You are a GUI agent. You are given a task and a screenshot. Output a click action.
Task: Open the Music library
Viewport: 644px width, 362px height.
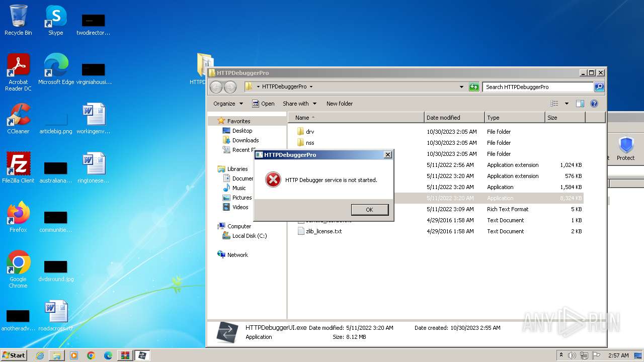[239, 188]
